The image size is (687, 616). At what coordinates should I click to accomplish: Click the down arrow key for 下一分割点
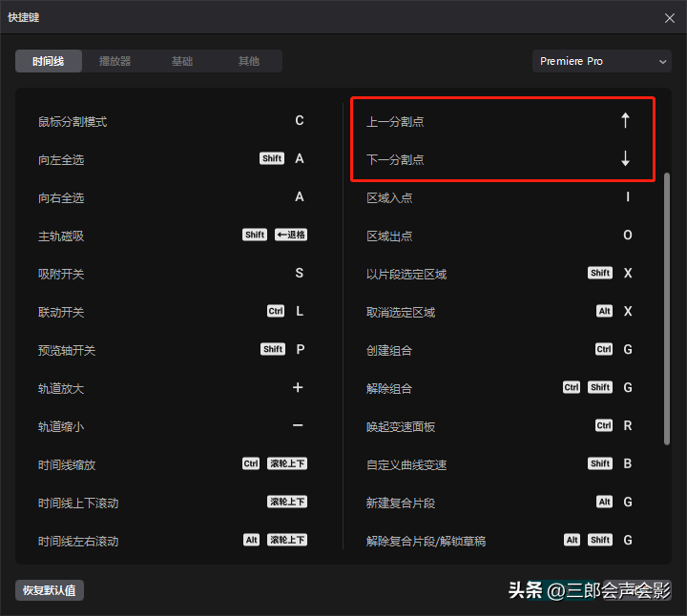tap(625, 158)
